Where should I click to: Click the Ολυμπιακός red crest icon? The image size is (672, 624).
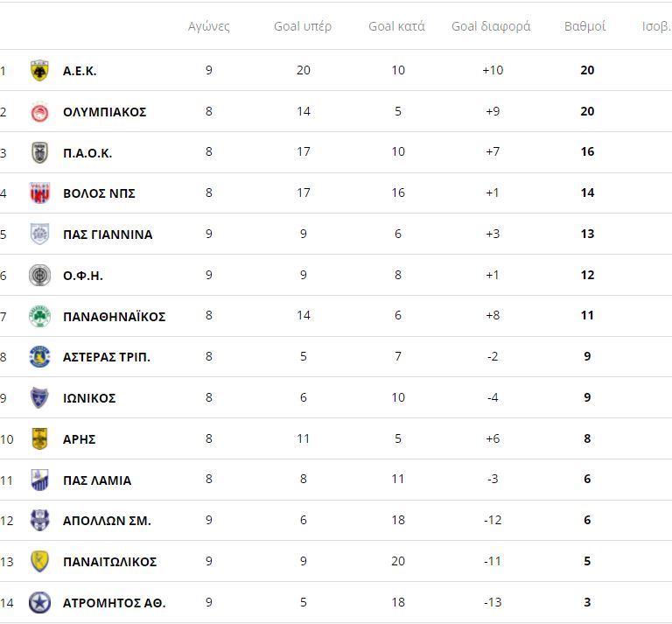click(39, 112)
